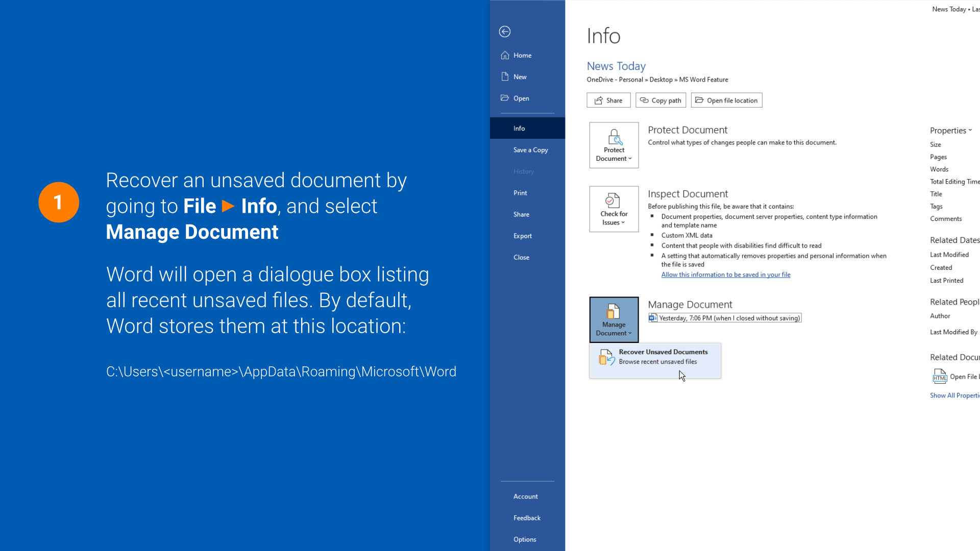Open Share in the sidebar menu
Viewport: 980px width, 551px height.
coord(527,214)
